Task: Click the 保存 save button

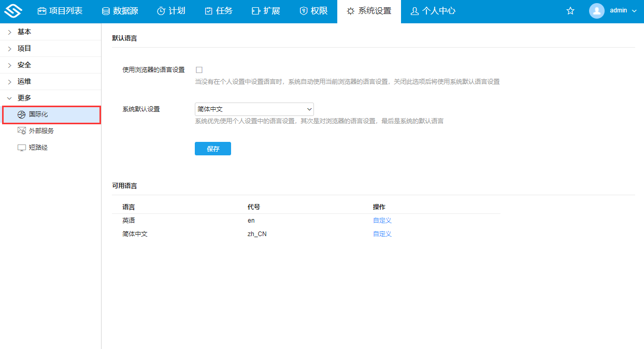Action: tap(212, 149)
